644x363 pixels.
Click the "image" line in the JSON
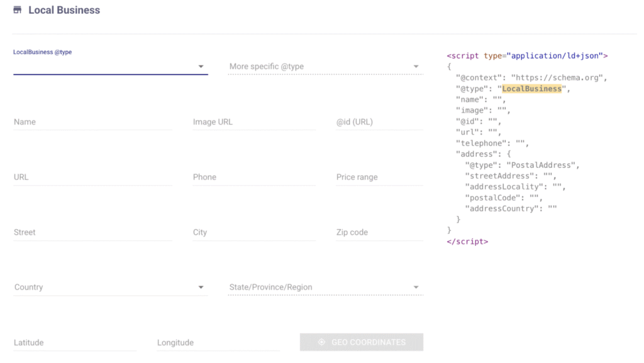point(483,111)
